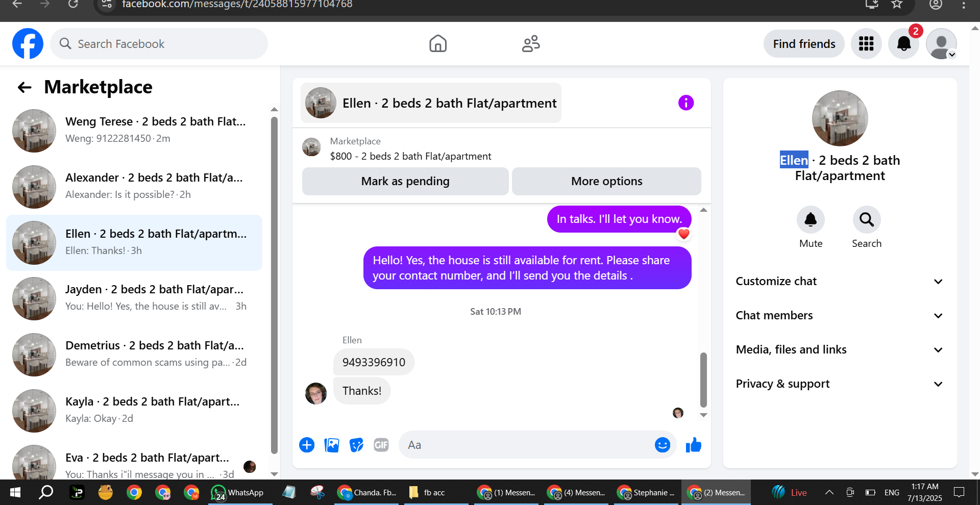Expand Chat members section

point(839,316)
